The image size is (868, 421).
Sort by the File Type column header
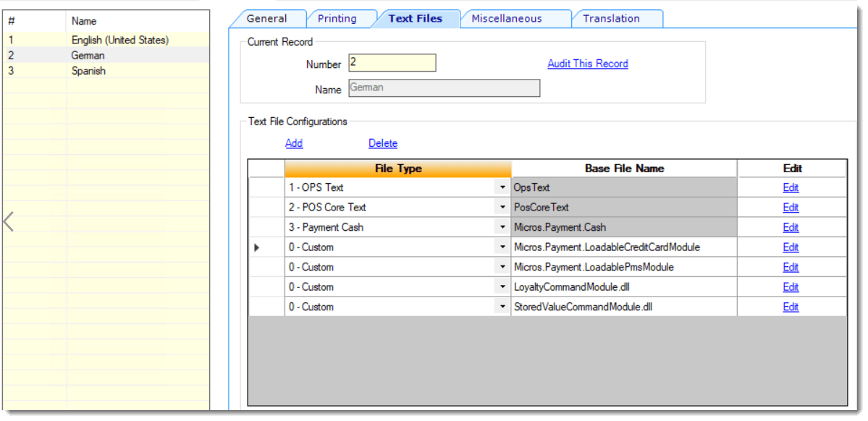click(x=399, y=169)
